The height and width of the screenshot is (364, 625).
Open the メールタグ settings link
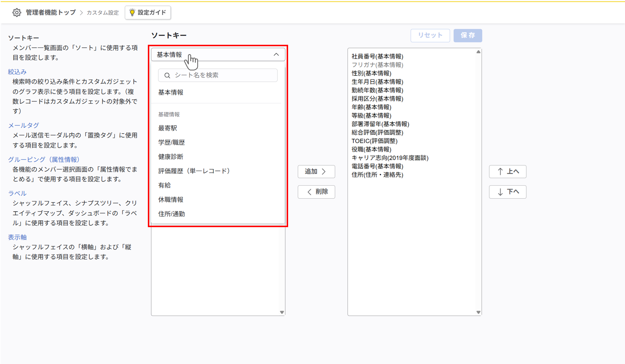coord(23,125)
